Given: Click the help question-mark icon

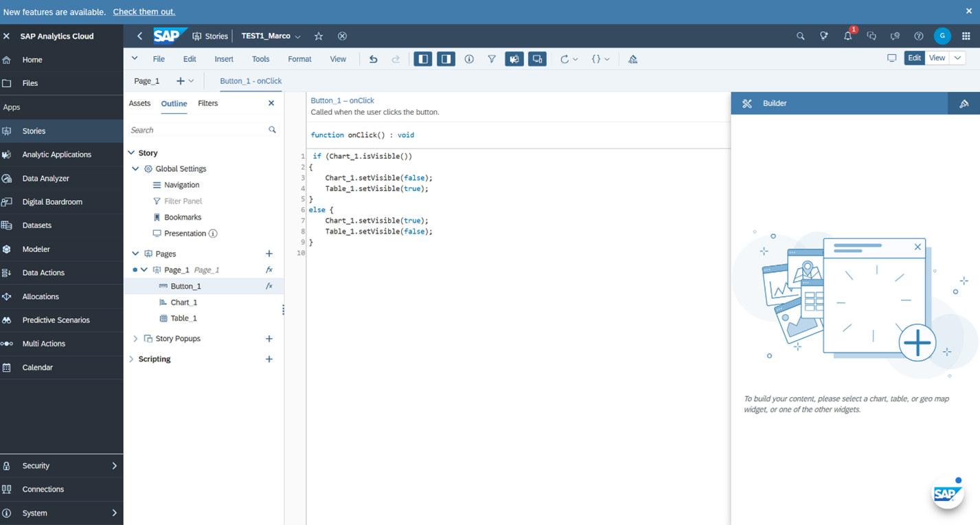Looking at the screenshot, I should [x=918, y=36].
